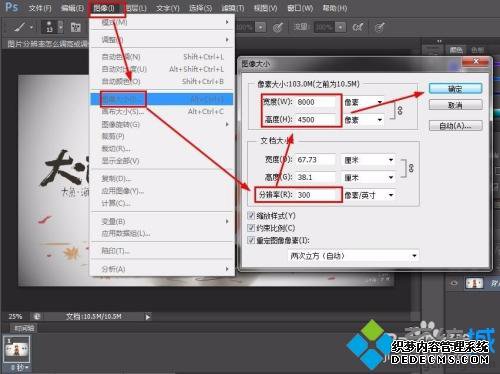Toggle the 重定图像像素(I) checkbox
Screen dimensions: 500x374
(251, 240)
